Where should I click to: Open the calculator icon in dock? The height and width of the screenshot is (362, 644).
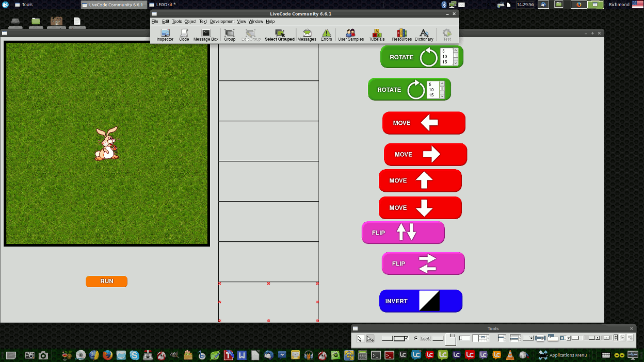tap(362, 355)
